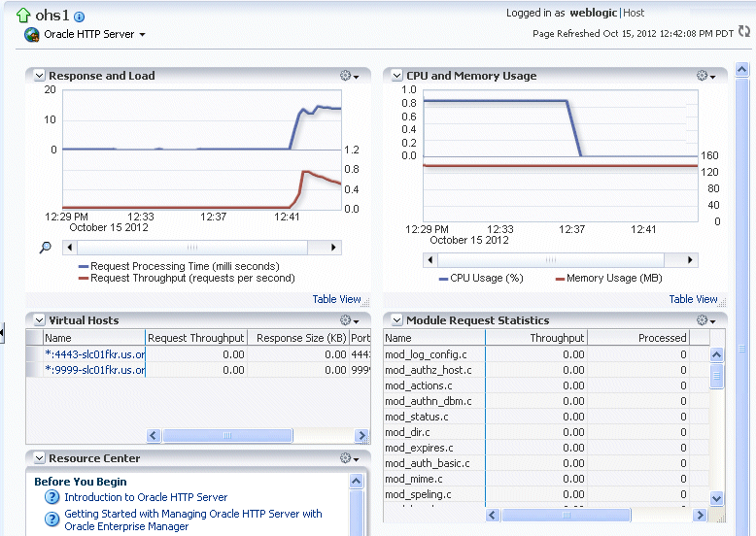Click the module table horizontal scrollbar thumb

567,516
